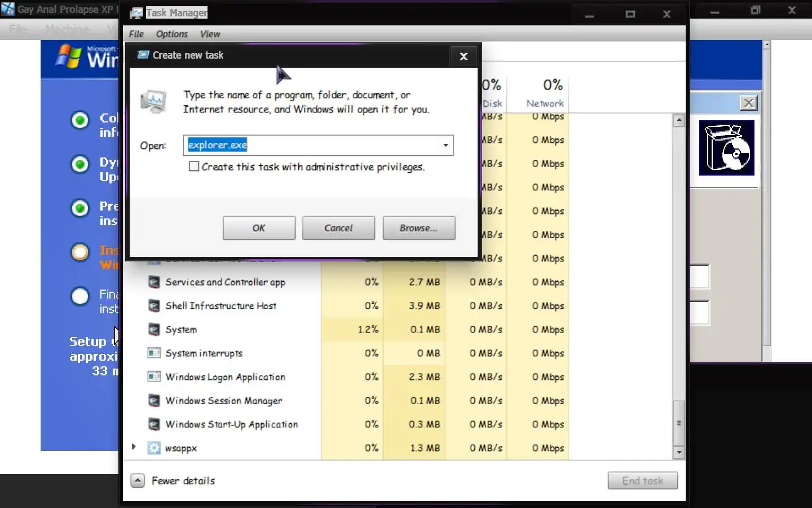812x508 pixels.
Task: Click the Collecting information setup step radio
Action: click(80, 120)
